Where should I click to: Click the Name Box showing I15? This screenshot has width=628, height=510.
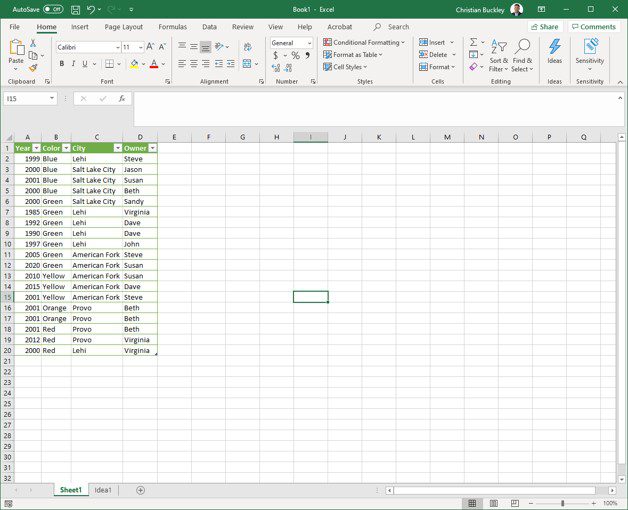pos(27,99)
